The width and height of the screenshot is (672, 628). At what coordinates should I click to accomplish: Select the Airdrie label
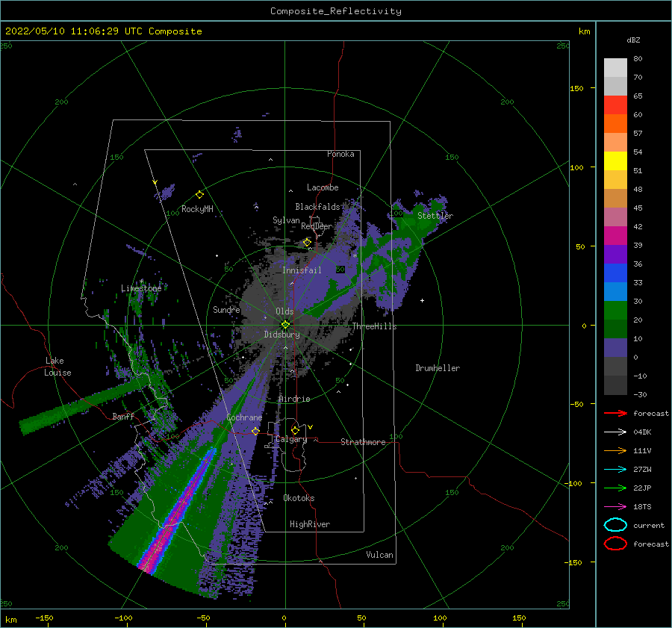point(294,399)
